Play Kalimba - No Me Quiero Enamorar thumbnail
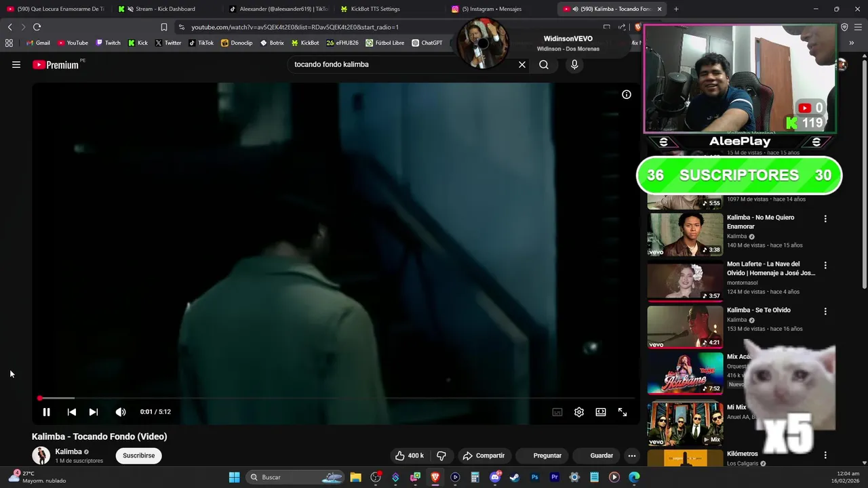 pos(685,235)
